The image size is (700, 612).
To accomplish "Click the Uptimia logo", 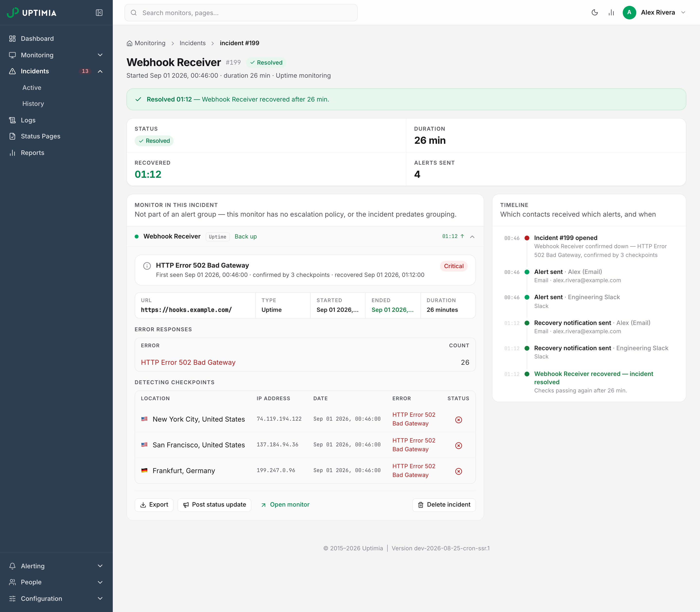I will 32,13.
